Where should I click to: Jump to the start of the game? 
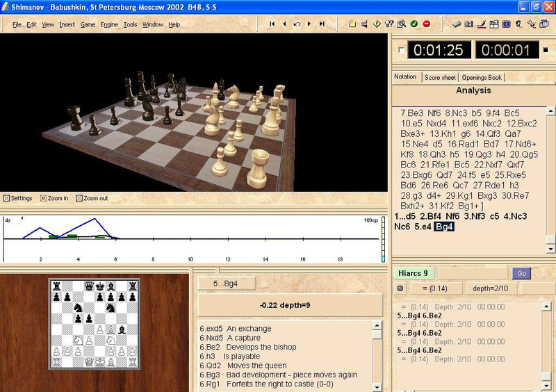point(272,24)
